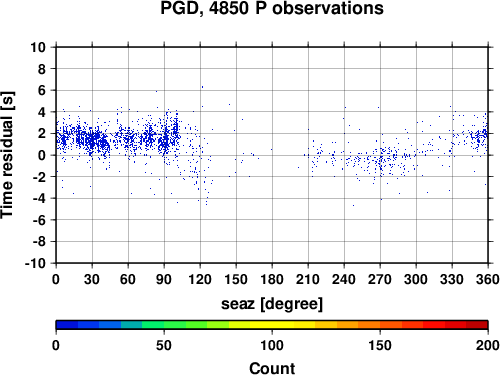Click the plot title PGD, 4850 P observations
The height and width of the screenshot is (375, 500).
click(272, 8)
